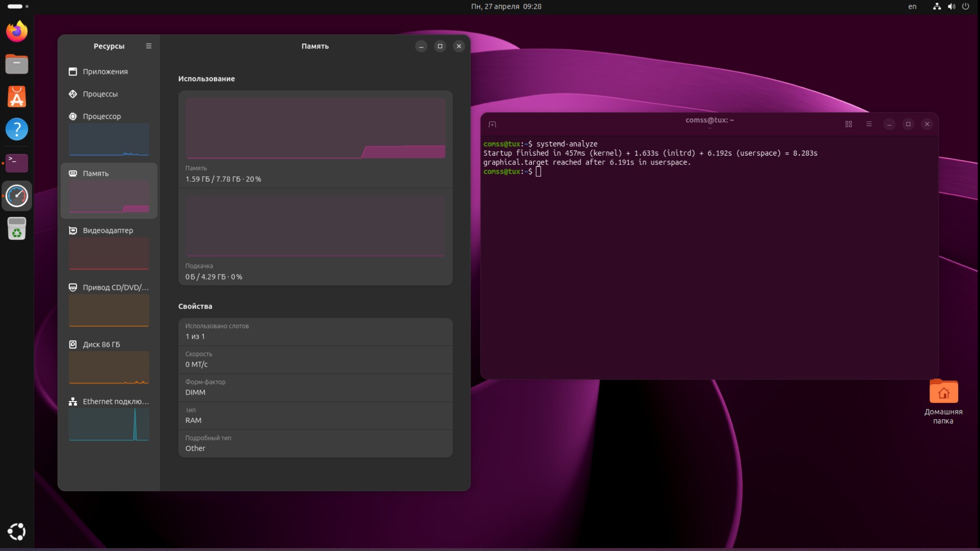980x551 pixels.
Task: Open a new terminal tab
Action: pos(492,124)
